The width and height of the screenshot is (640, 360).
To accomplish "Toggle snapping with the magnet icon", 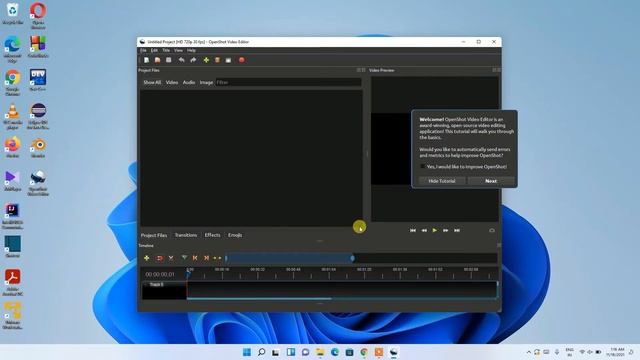I will (160, 258).
